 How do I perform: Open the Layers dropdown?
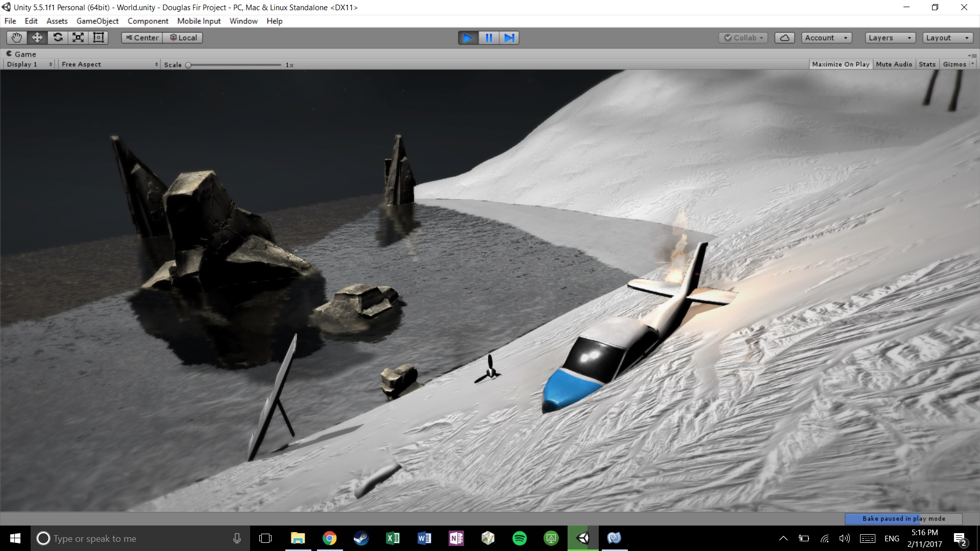point(890,38)
